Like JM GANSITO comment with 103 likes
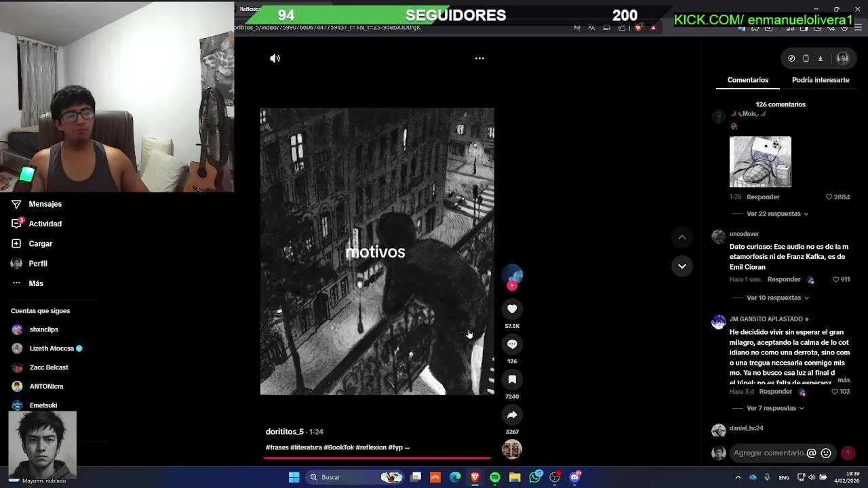Screen dimensions: 868x488 pos(835,392)
